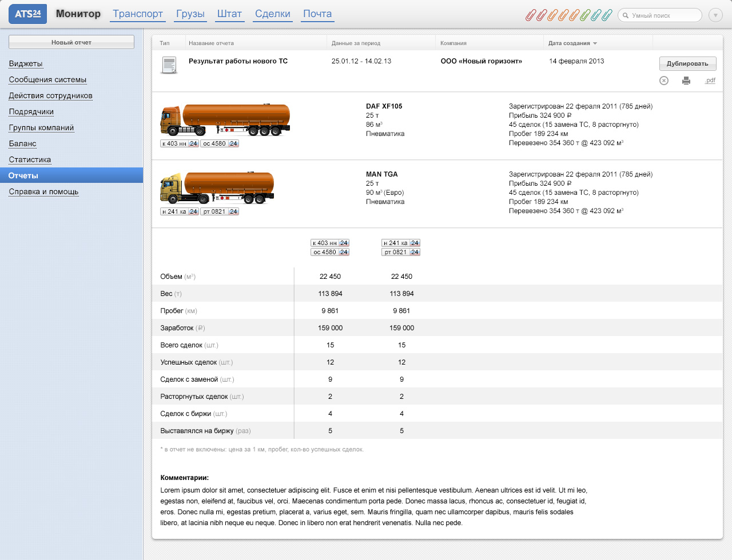Click company ООО «Новый горизонт»
732x560 pixels.
[x=481, y=61]
